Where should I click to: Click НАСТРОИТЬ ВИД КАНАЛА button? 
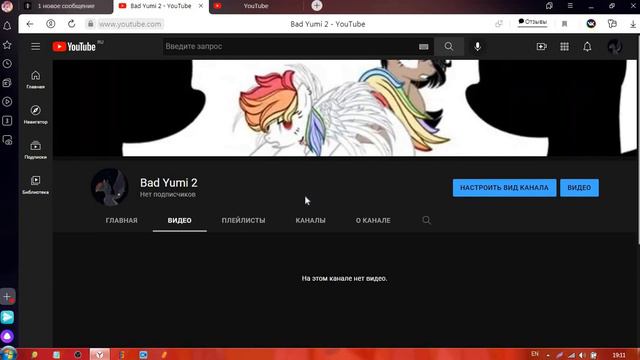(x=504, y=188)
